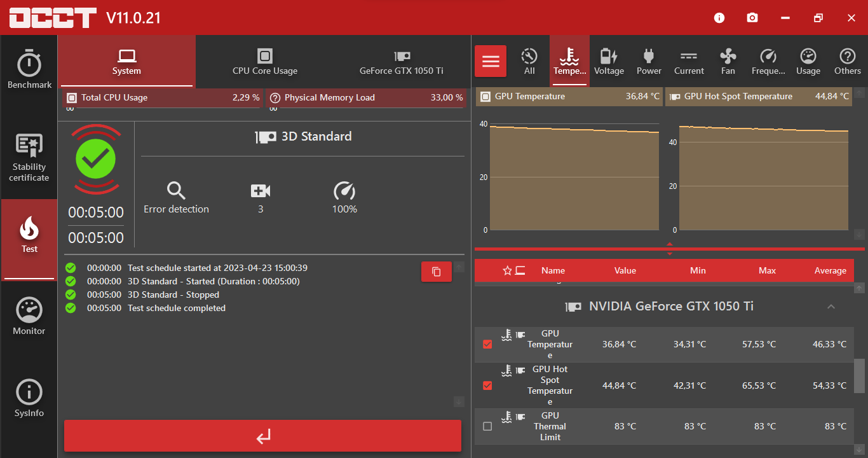The width and height of the screenshot is (868, 458).
Task: Click the up arrow on the graph/table splitter
Action: [x=670, y=244]
